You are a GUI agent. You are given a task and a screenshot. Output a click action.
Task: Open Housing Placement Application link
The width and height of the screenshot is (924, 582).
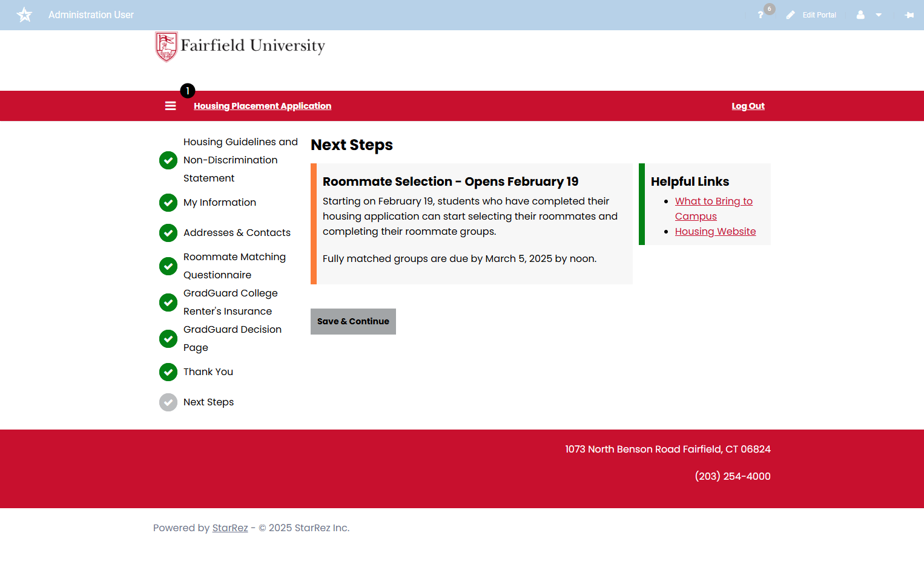click(x=262, y=106)
